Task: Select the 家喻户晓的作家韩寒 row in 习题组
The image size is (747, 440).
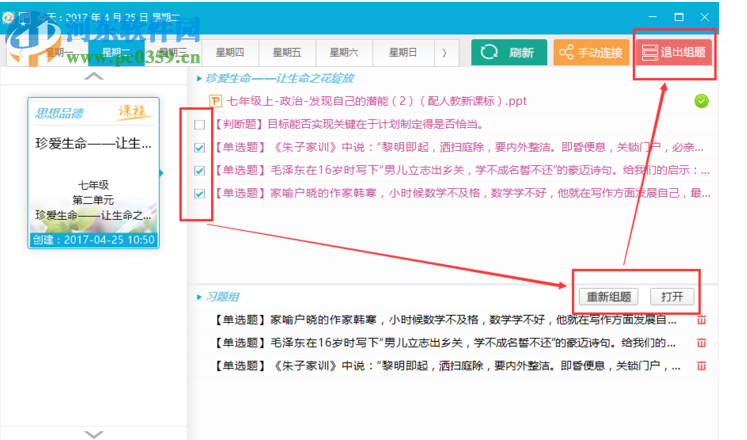Action: pyautogui.click(x=445, y=320)
